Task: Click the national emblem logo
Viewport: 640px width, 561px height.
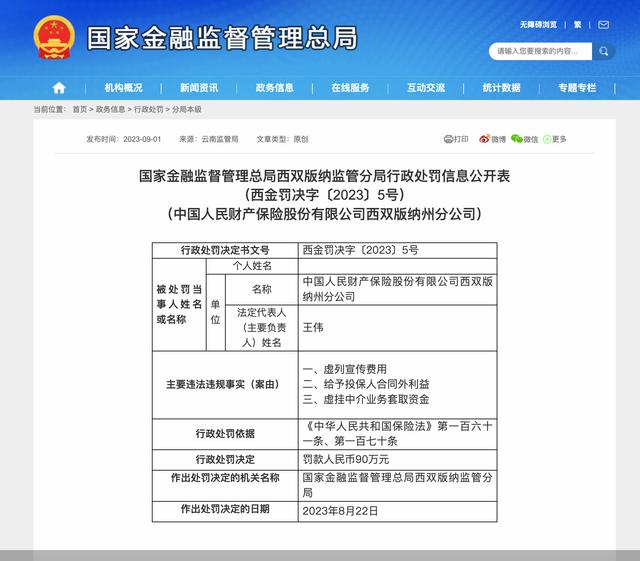Action: (53, 38)
